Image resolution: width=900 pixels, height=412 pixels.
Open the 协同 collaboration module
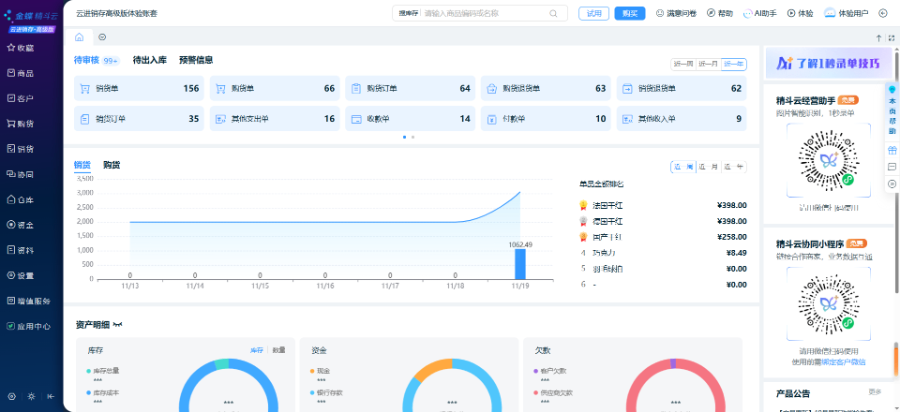20,174
